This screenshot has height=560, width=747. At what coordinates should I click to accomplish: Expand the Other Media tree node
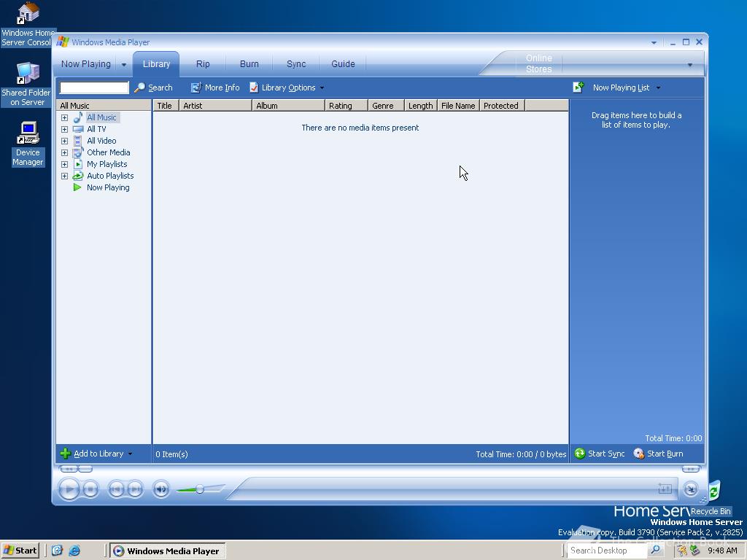(64, 152)
